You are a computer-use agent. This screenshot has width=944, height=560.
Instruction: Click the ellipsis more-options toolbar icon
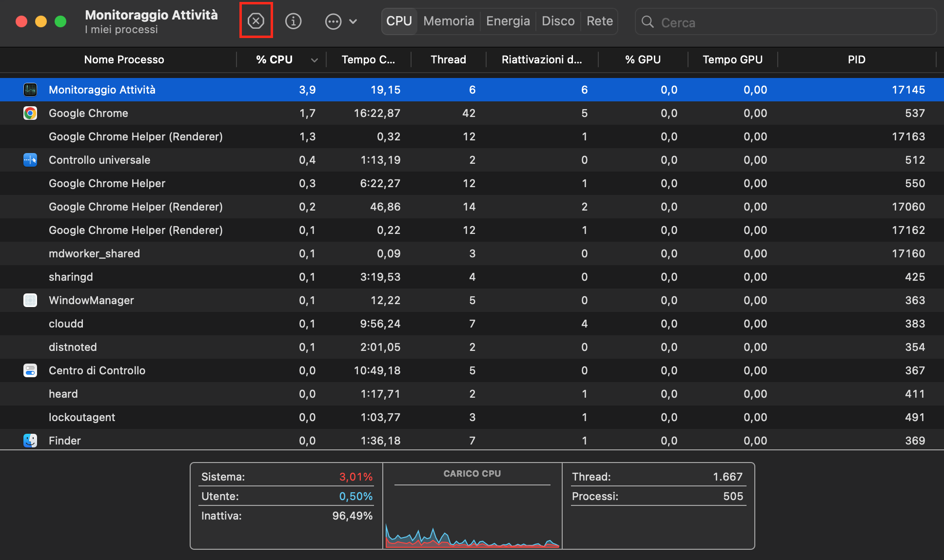tap(333, 21)
